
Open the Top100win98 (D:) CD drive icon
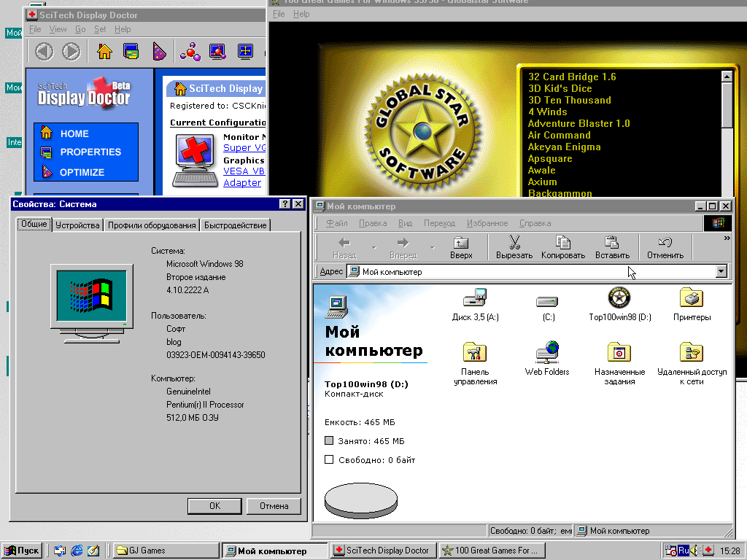click(x=619, y=298)
